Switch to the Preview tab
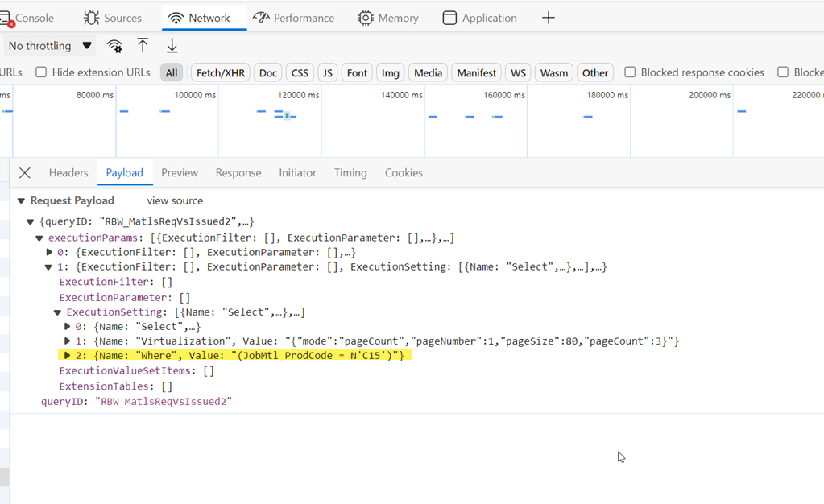 click(x=179, y=172)
